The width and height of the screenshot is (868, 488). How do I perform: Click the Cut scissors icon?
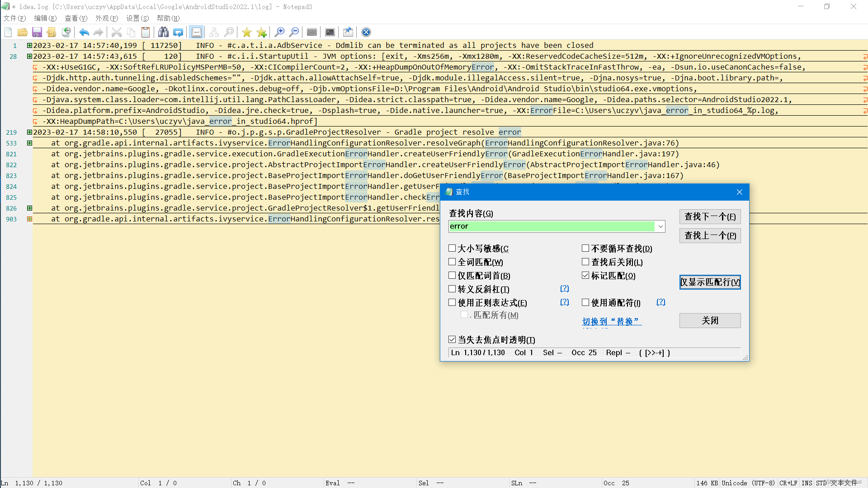(x=117, y=32)
